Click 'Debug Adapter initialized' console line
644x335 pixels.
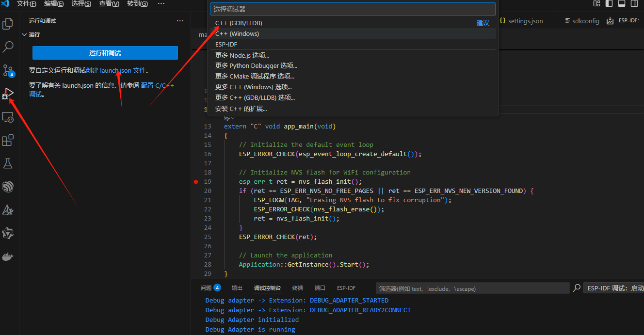tap(252, 319)
